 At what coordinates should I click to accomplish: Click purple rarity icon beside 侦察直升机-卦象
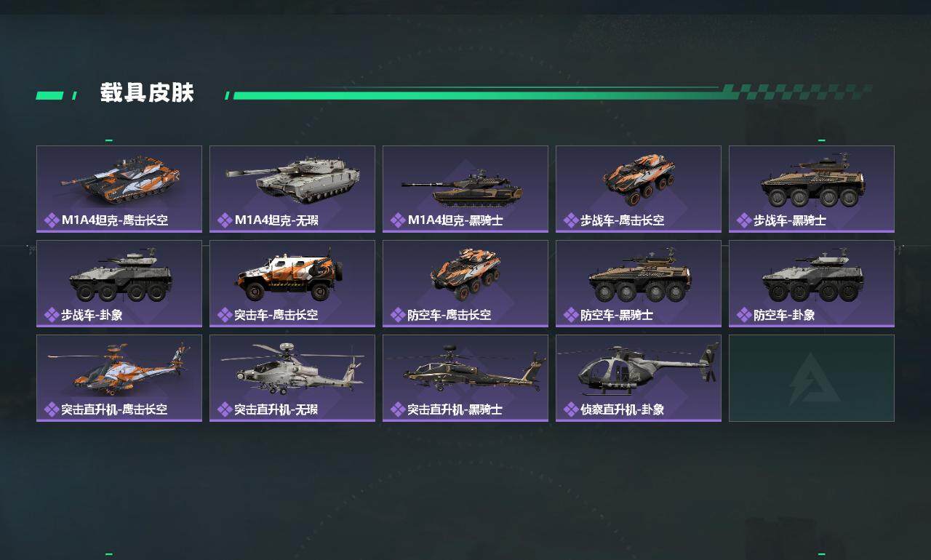571,409
